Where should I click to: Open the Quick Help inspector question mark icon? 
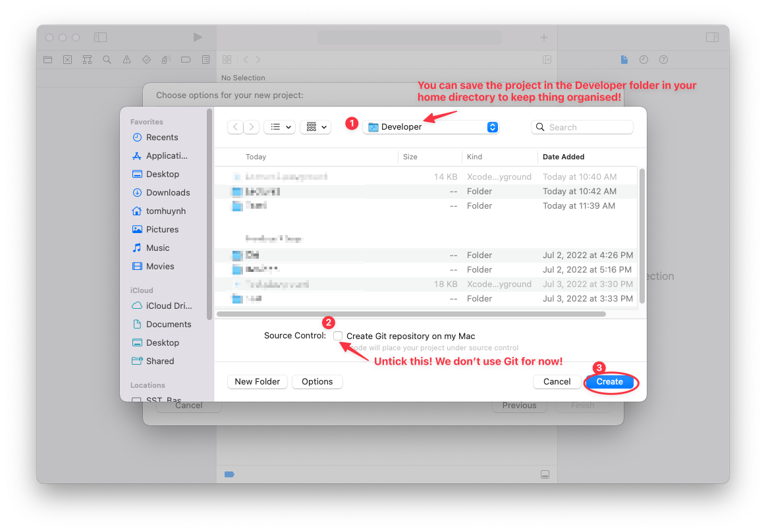[x=663, y=59]
